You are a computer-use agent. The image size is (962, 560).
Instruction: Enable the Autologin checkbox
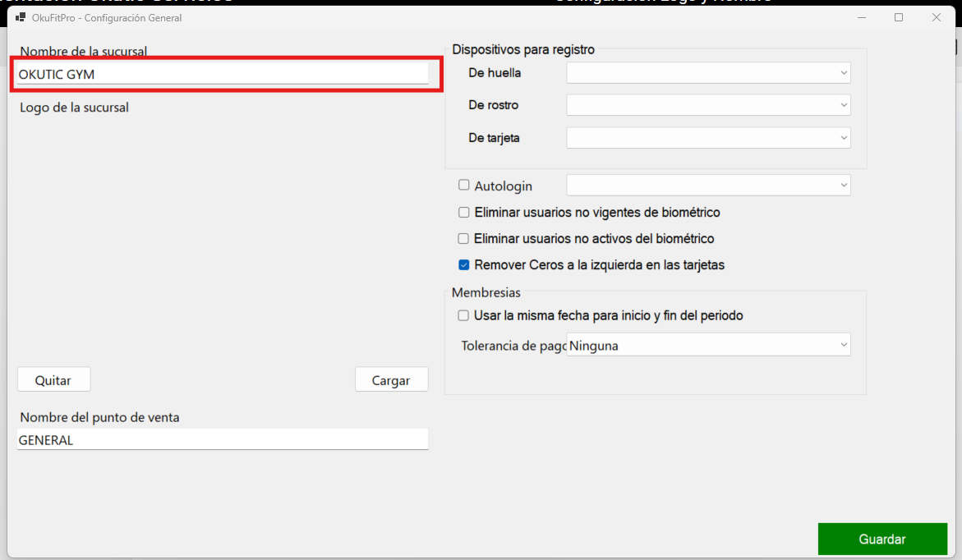(464, 186)
